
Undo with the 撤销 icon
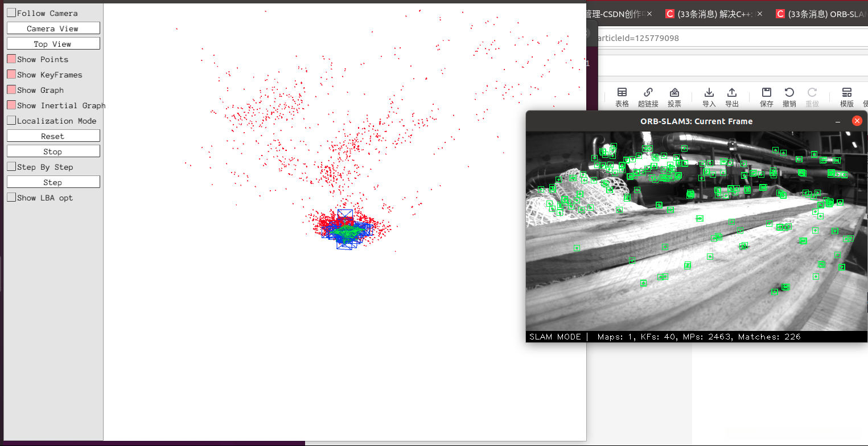(x=789, y=97)
